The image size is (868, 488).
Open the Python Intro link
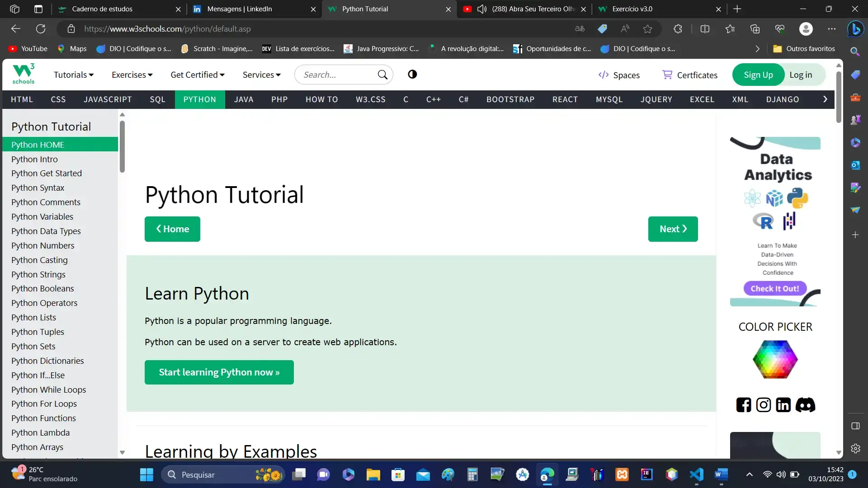34,159
